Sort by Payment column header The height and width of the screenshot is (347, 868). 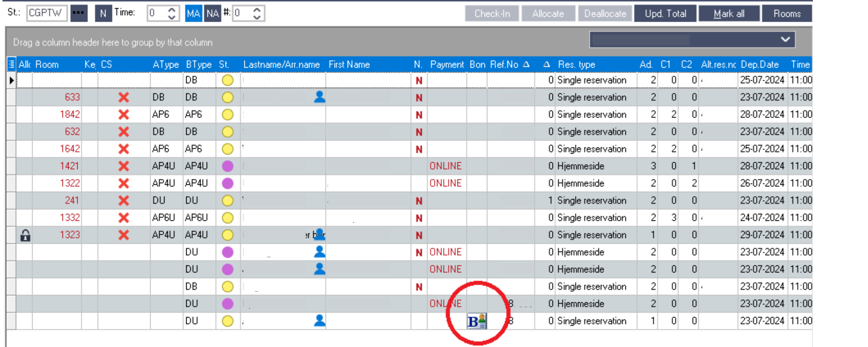(447, 65)
